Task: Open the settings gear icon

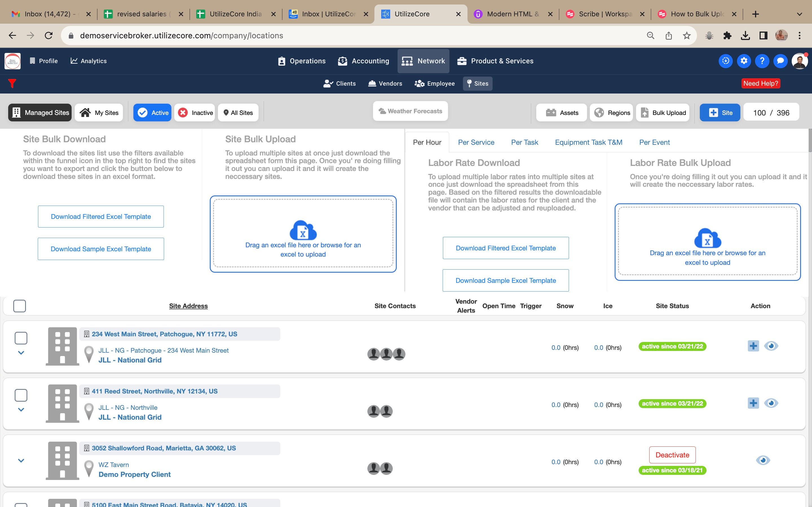Action: [x=743, y=61]
